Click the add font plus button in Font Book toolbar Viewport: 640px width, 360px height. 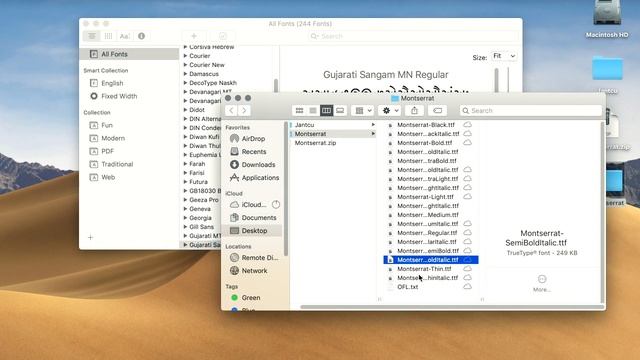pos(194,36)
